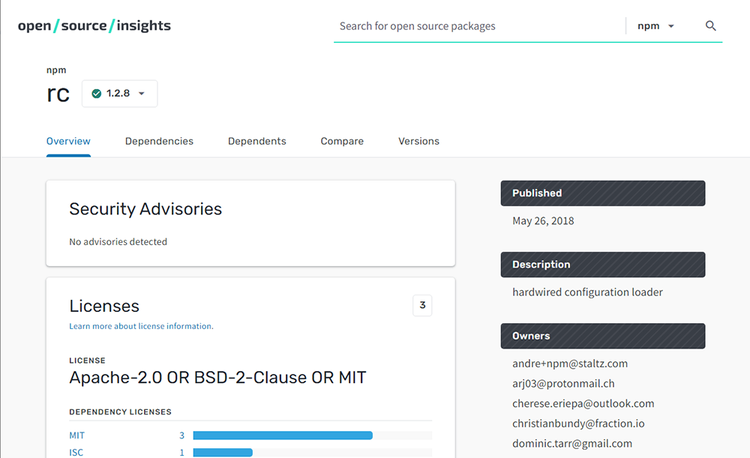Select the date May 26, 2018

[543, 221]
